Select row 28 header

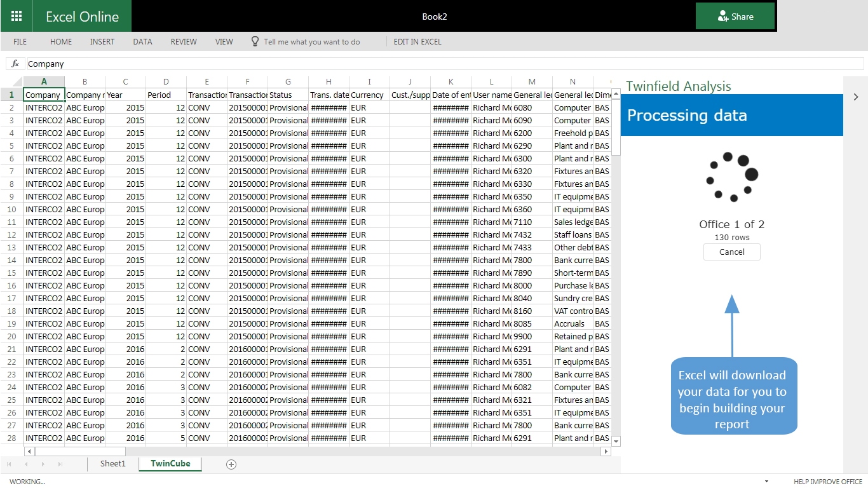point(11,438)
